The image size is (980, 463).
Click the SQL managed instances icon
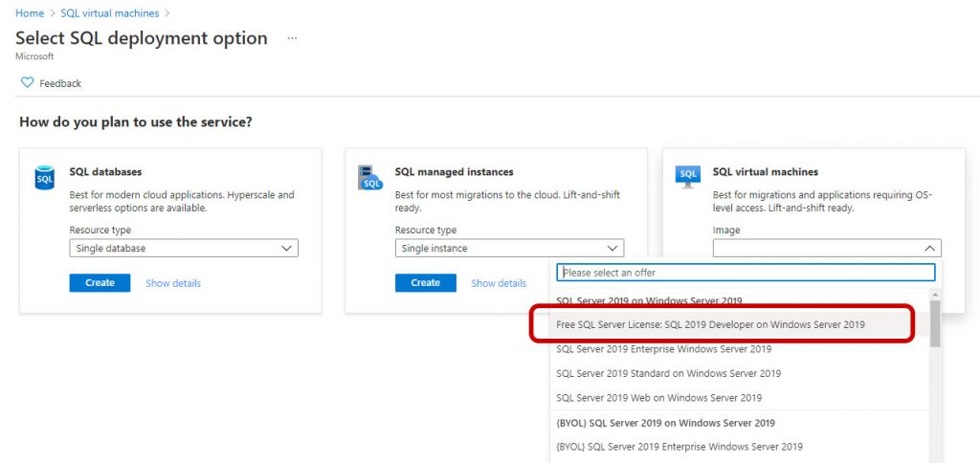click(369, 177)
